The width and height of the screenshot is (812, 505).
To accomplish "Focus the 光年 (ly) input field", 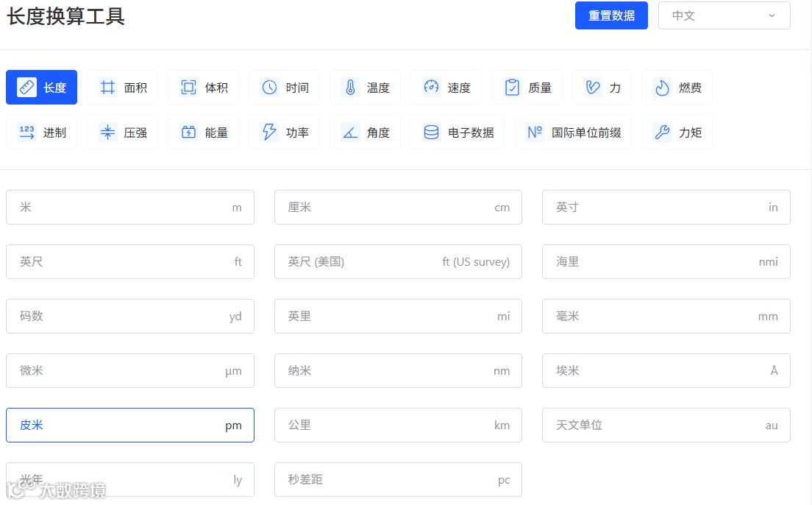I will click(130, 479).
